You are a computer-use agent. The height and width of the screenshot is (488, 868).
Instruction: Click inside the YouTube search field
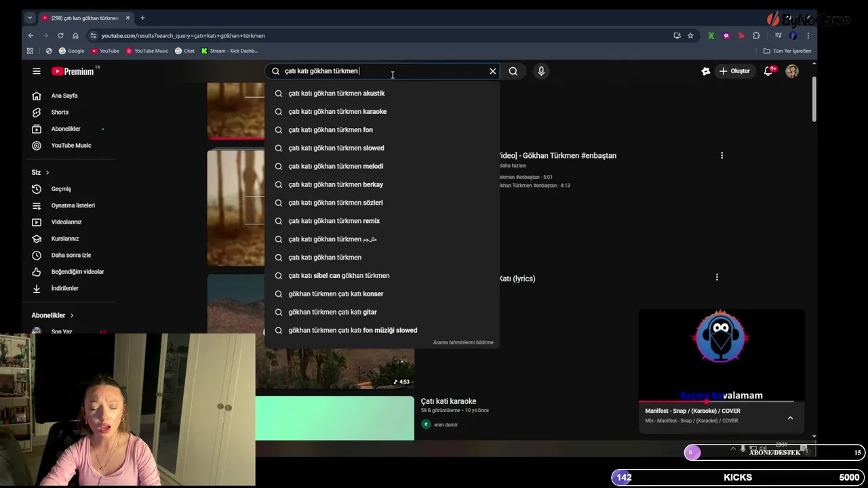point(383,71)
